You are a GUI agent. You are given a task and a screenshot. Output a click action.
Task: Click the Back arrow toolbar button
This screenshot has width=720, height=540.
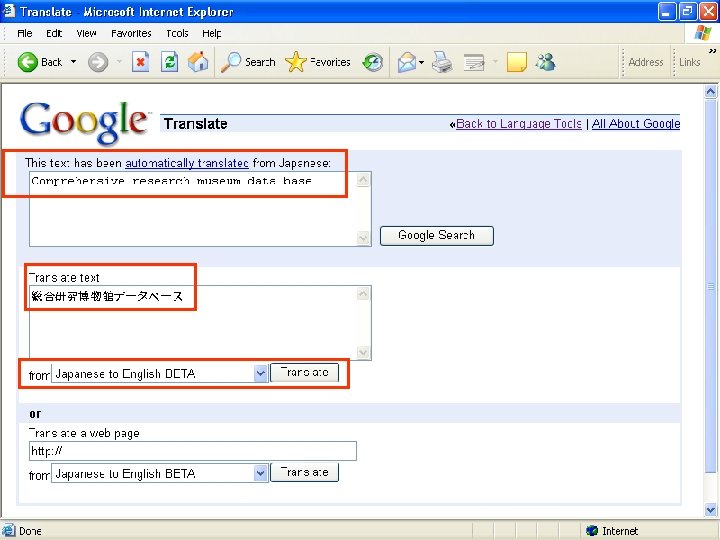point(39,62)
